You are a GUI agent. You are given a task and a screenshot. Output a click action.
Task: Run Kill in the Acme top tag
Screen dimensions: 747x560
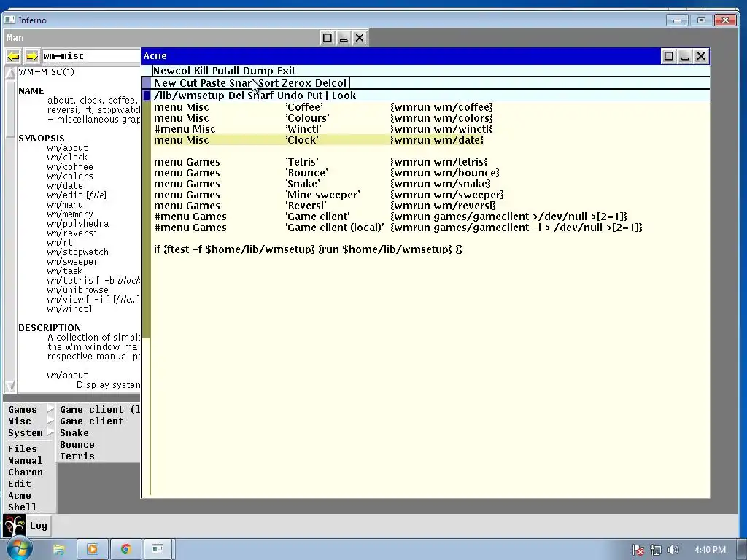pyautogui.click(x=201, y=71)
